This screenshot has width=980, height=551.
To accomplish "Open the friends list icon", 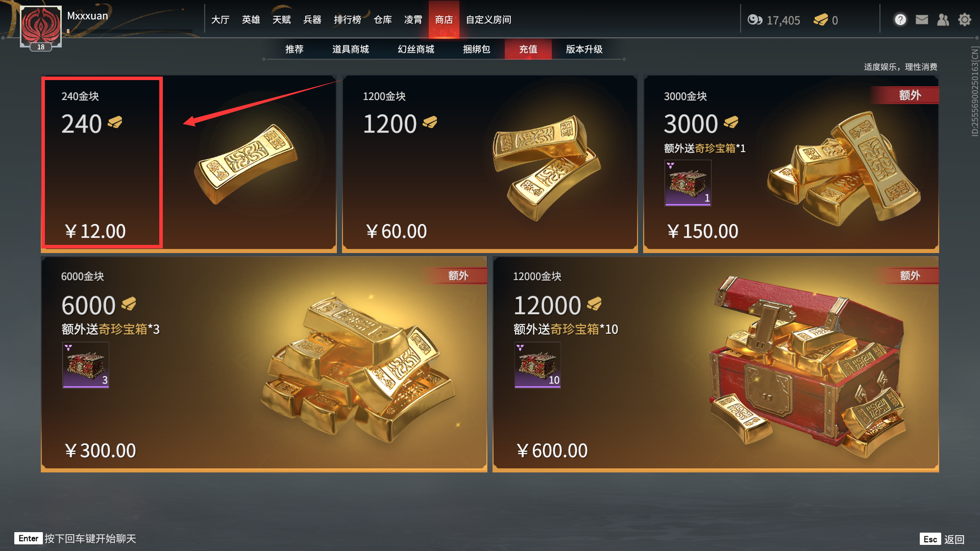I will [x=943, y=20].
